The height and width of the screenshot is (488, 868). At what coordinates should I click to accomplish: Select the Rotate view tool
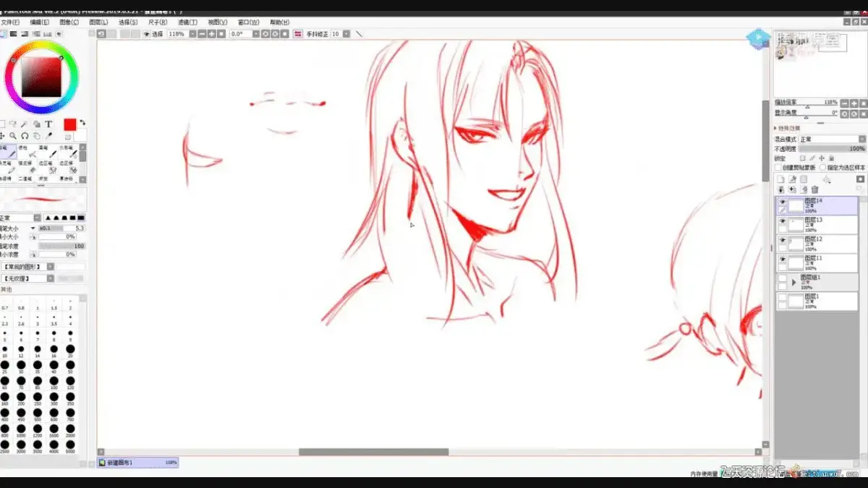[25, 136]
